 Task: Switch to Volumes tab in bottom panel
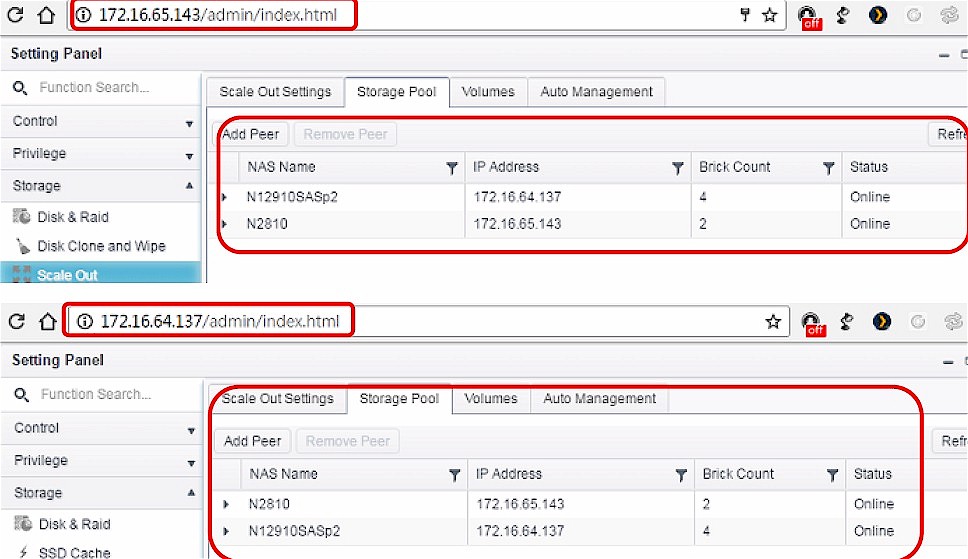[x=491, y=398]
